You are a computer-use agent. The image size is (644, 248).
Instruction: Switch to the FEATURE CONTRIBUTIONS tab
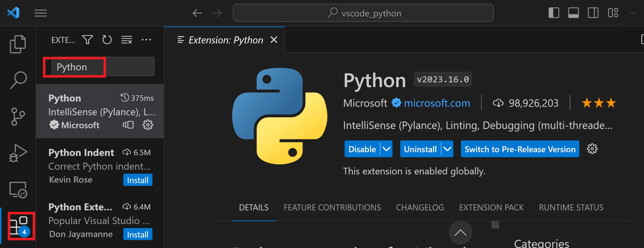coord(332,207)
